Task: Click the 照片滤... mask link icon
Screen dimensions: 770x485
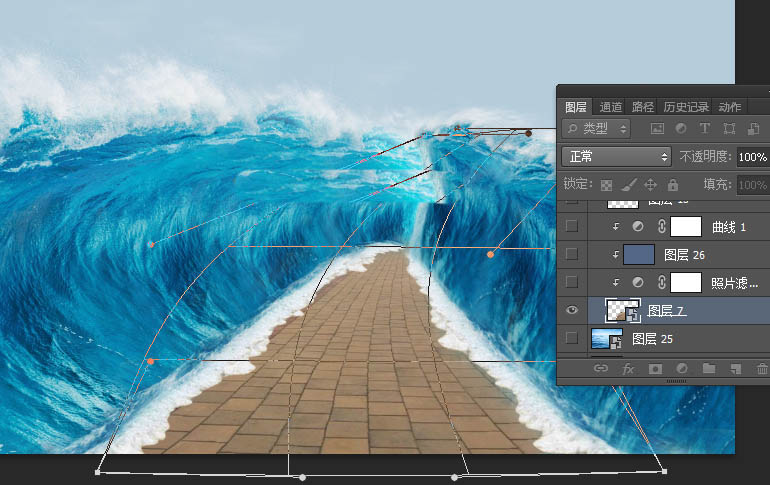Action: pyautogui.click(x=661, y=282)
